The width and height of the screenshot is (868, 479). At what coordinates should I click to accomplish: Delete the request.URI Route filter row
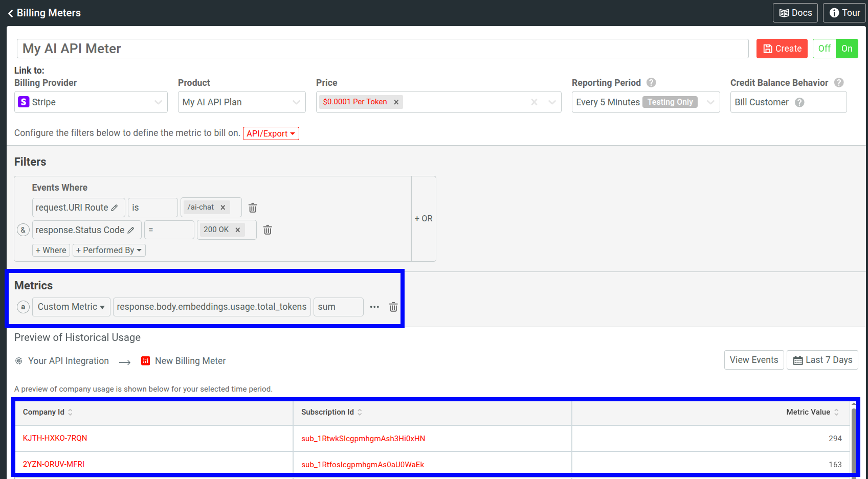pos(253,208)
